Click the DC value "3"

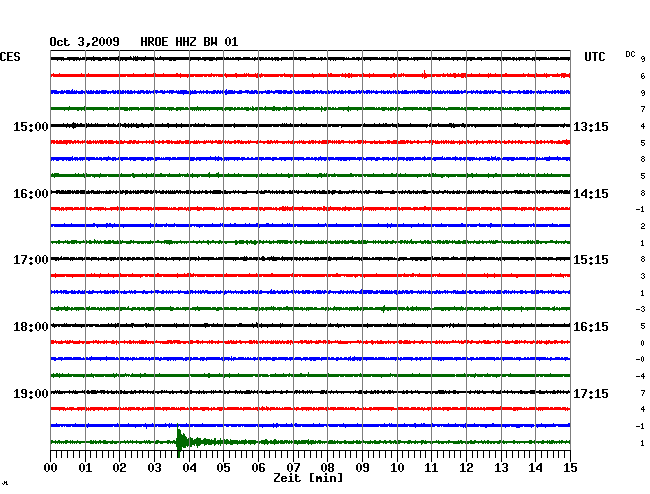[x=643, y=276]
